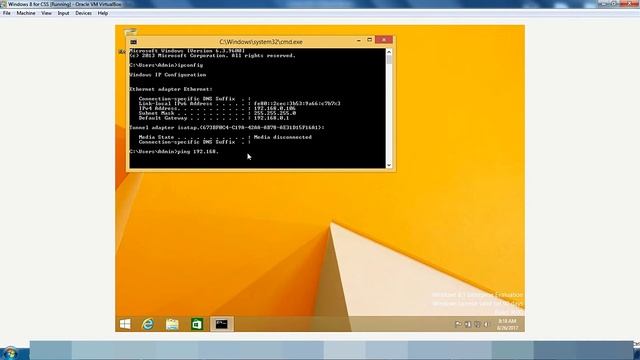Select the Command Prompt taskbar button

222,324
